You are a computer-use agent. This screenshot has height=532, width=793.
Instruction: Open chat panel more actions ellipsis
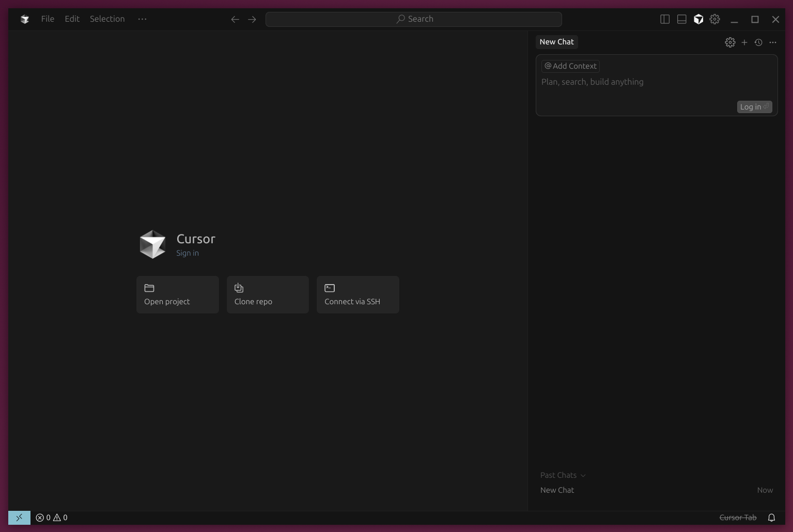tap(773, 42)
